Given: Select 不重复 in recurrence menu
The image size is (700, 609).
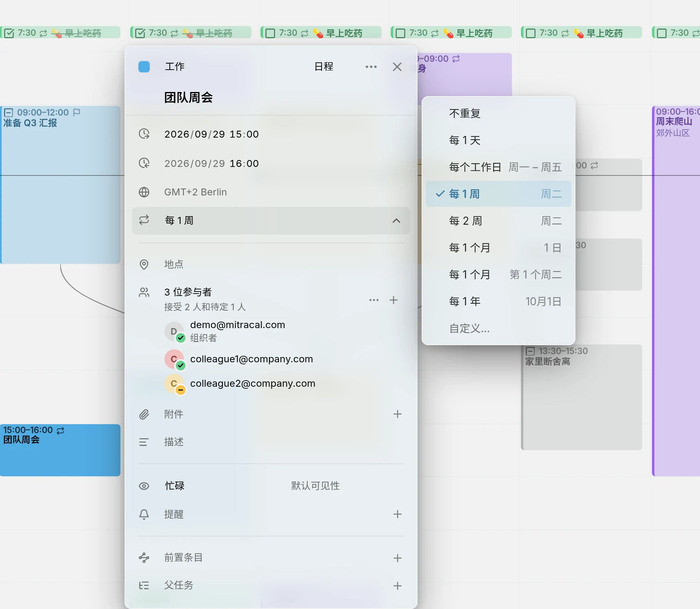Looking at the screenshot, I should 499,113.
